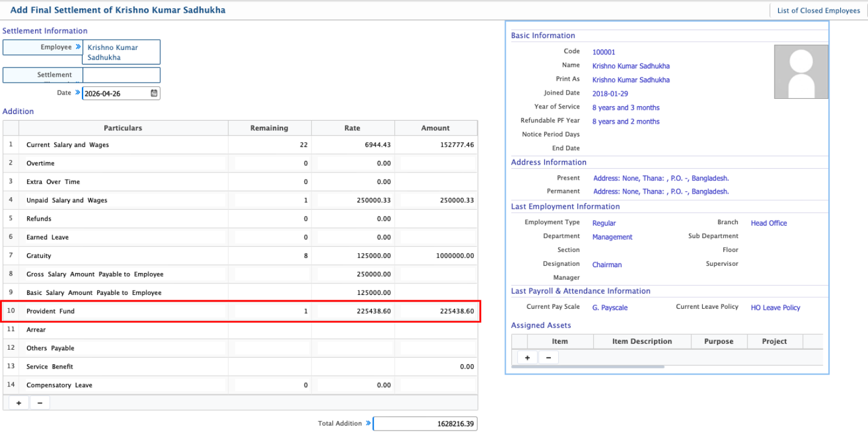868x439 pixels.
Task: Click the add row plus button under Addition table
Action: tap(19, 403)
